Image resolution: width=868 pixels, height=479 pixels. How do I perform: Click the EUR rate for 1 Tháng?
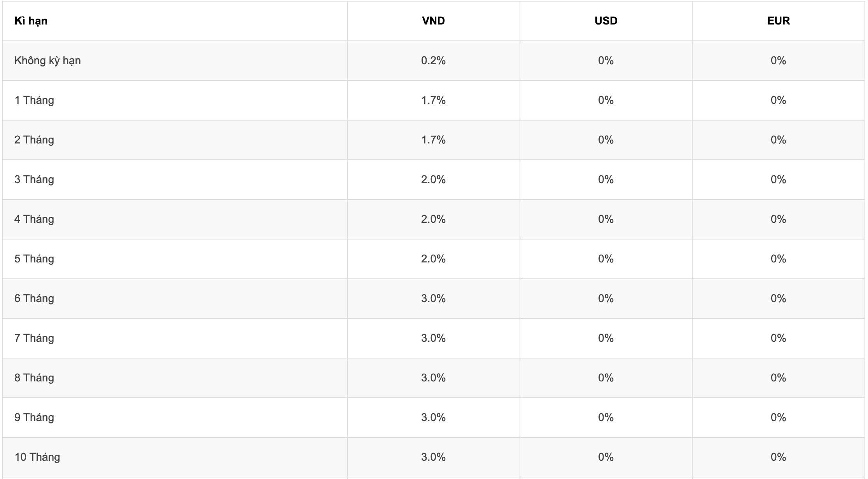779,100
